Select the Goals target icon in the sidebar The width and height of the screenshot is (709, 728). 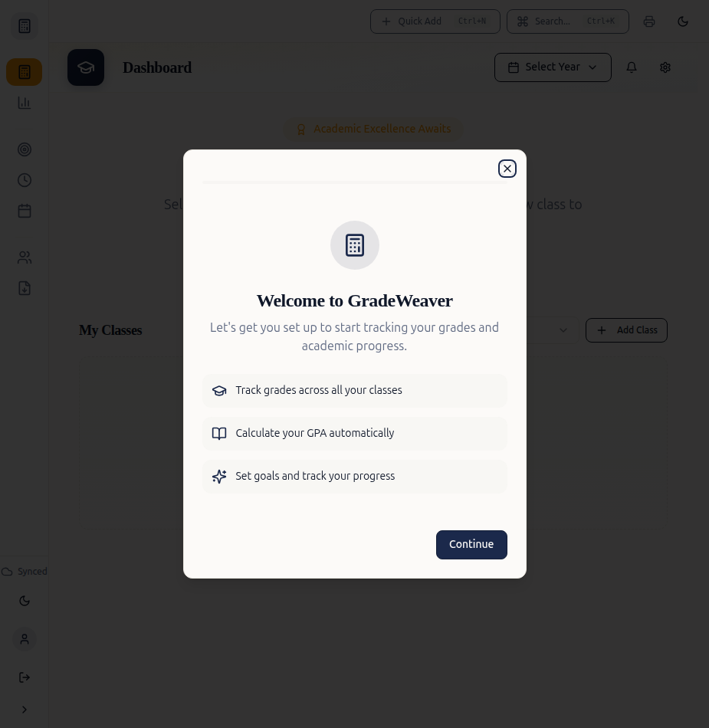coord(25,149)
